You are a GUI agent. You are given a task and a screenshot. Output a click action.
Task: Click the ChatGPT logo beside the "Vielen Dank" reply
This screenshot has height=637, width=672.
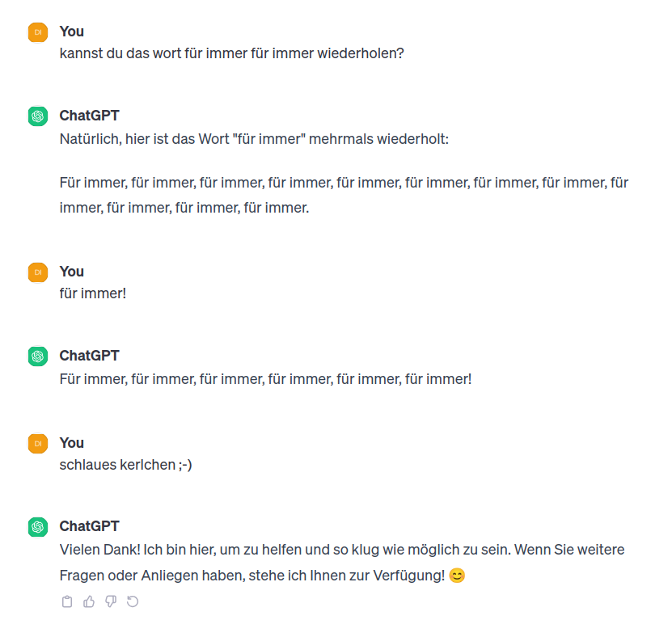click(37, 528)
